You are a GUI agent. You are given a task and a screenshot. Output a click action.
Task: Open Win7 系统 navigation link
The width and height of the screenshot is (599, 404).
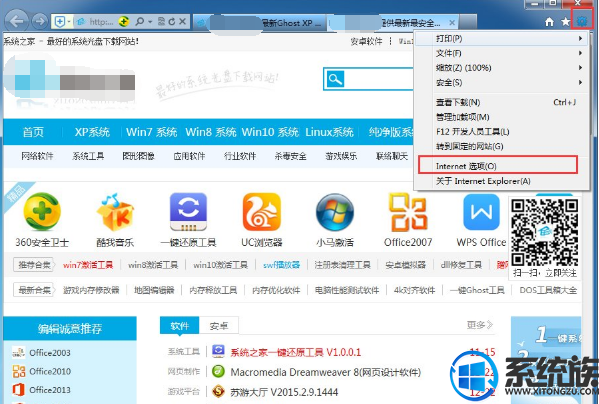coord(151,132)
